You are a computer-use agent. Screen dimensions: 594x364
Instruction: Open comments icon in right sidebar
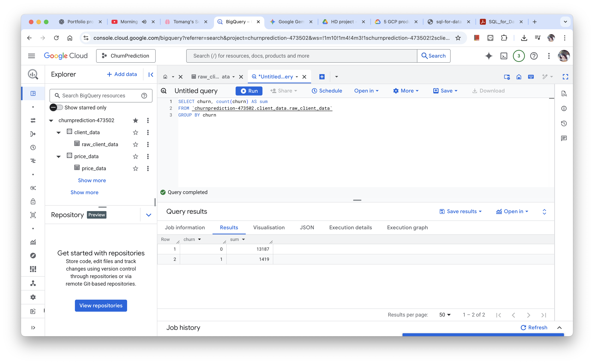pos(564,138)
